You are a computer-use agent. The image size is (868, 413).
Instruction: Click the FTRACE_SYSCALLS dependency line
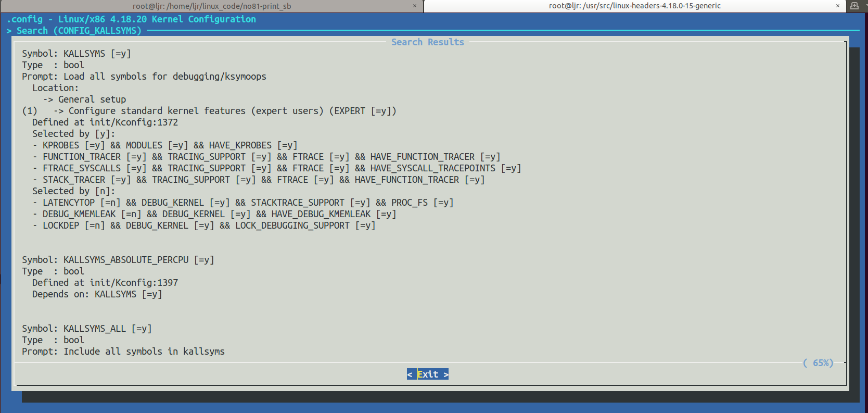(277, 168)
